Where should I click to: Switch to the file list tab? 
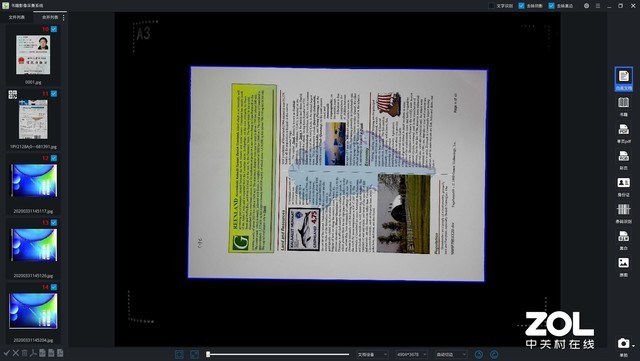pyautogui.click(x=17, y=17)
